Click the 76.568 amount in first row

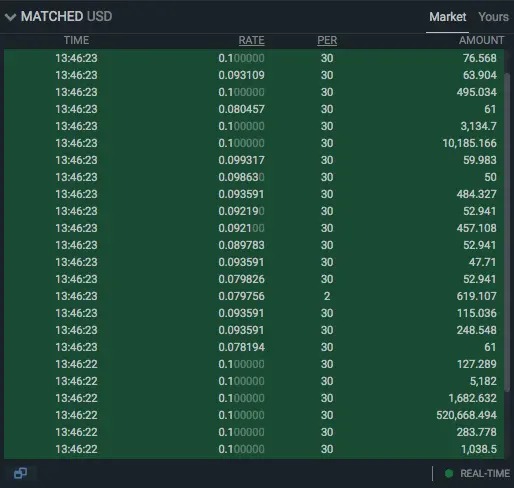coord(480,58)
